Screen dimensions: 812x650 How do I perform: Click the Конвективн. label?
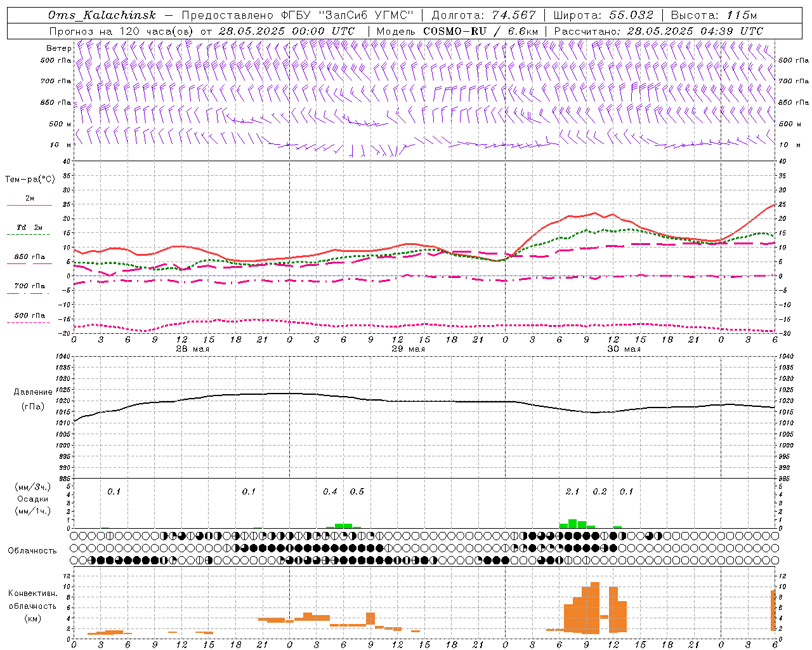[32, 594]
